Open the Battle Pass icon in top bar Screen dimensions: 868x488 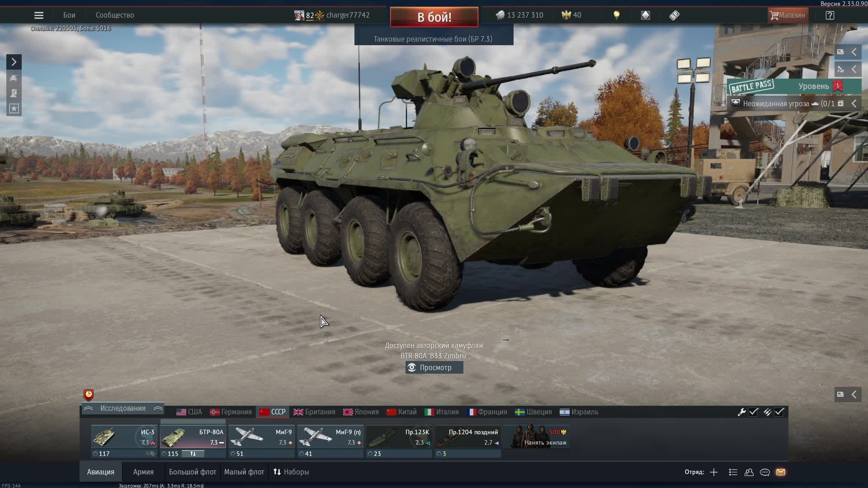[674, 15]
